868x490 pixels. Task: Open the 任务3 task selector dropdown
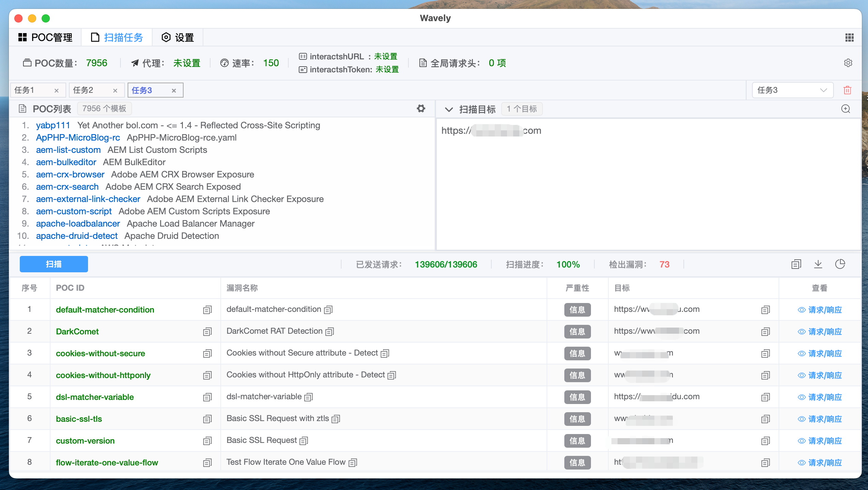[x=793, y=90]
